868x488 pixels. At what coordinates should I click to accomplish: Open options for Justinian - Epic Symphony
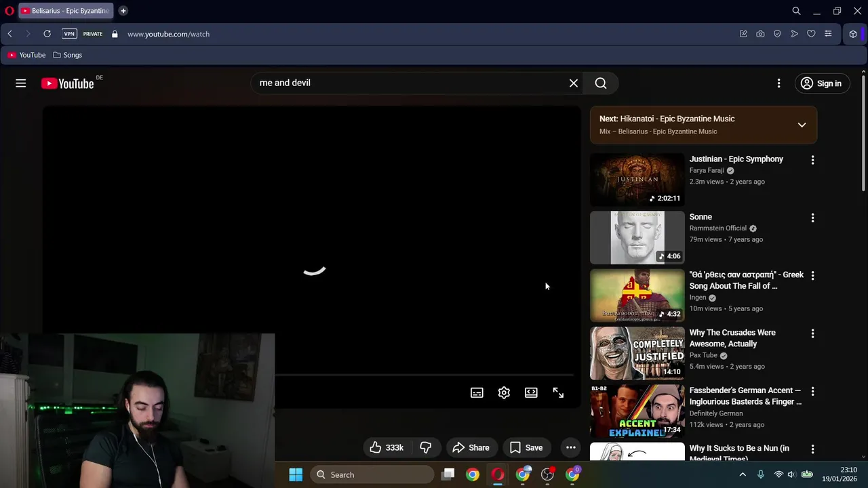coord(812,160)
